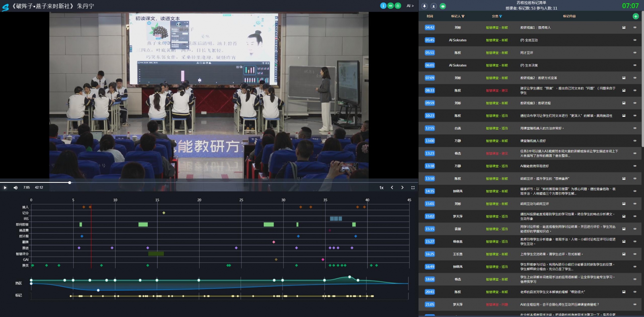Click the person icon above marker list
This screenshot has width=644, height=317.
click(x=433, y=6)
